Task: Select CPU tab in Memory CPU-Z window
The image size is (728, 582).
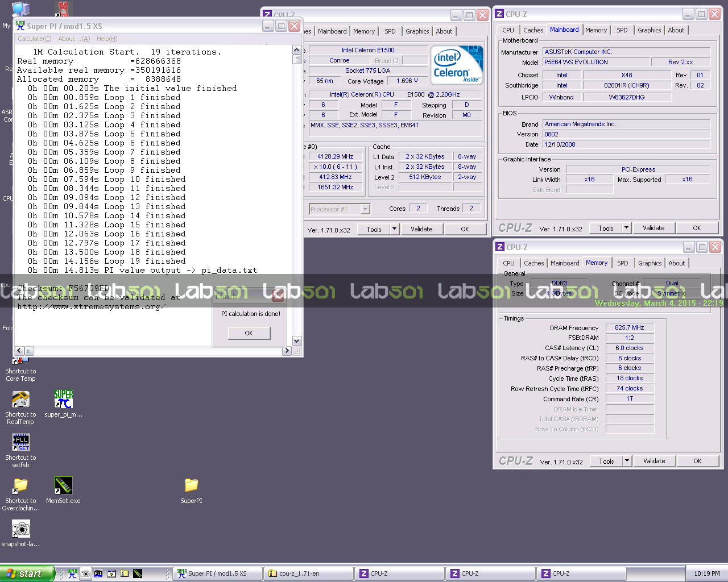Action: pyautogui.click(x=508, y=263)
